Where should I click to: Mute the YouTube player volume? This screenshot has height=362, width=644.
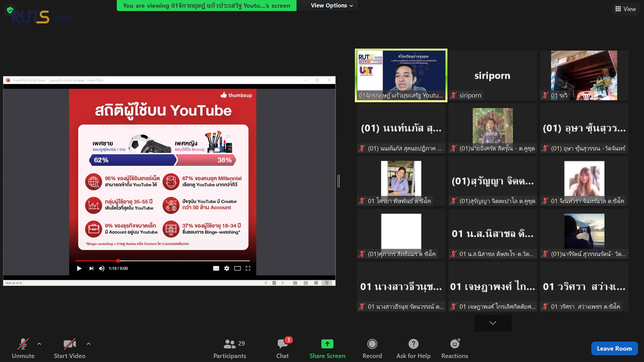point(102,268)
